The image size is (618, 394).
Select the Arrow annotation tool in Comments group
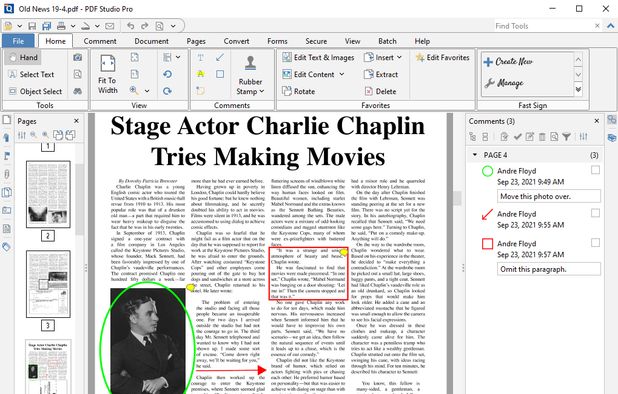point(220,58)
